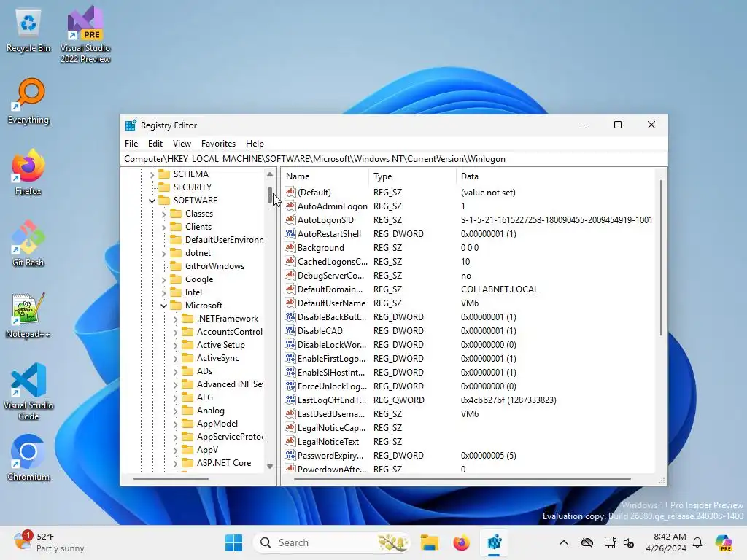The height and width of the screenshot is (560, 747).
Task: Open the Edit menu
Action: click(x=155, y=144)
